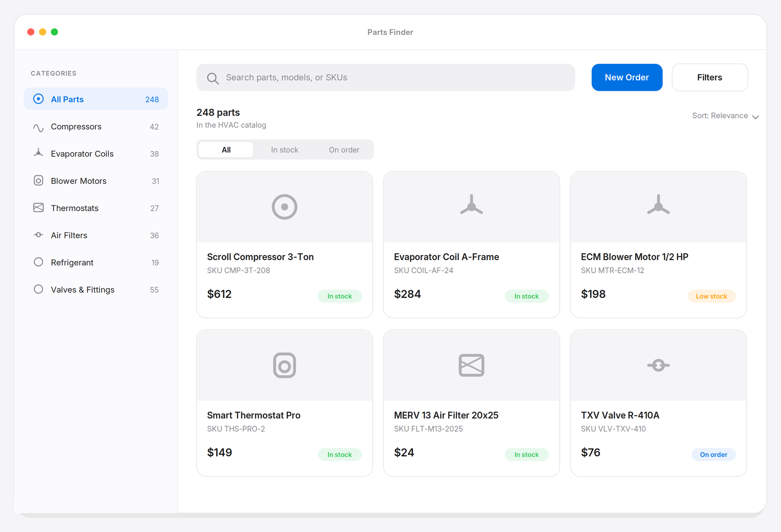781x532 pixels.
Task: Click the Scroll Compressor 3-Ton title
Action: tap(260, 257)
